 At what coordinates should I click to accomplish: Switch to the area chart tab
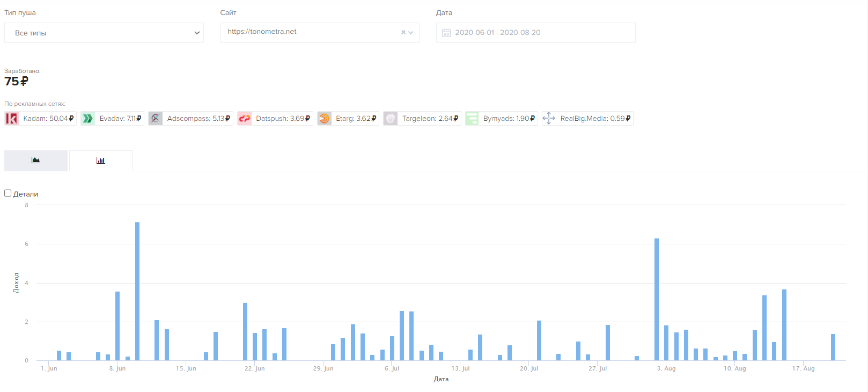(x=36, y=161)
